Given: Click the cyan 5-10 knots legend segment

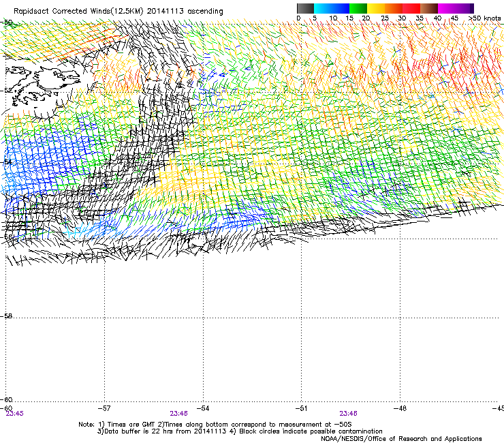Looking at the screenshot, I should tap(323, 8).
